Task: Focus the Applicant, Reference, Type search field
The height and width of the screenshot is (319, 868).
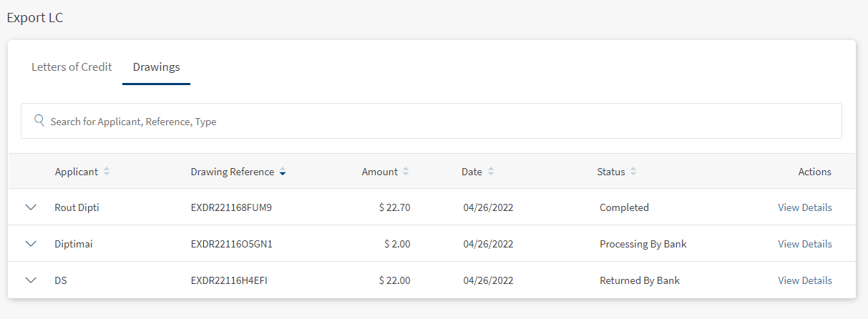Action: (431, 121)
